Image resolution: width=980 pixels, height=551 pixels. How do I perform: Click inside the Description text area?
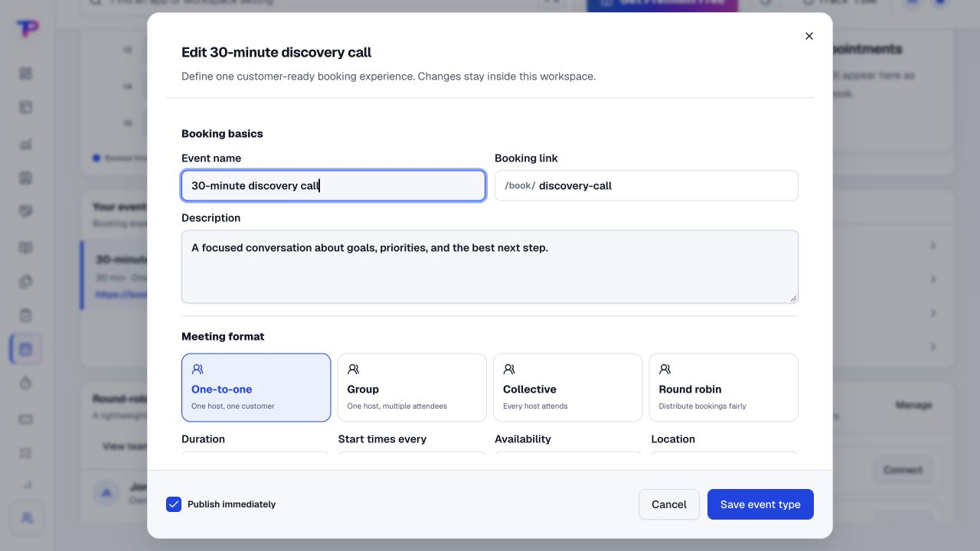[490, 267]
